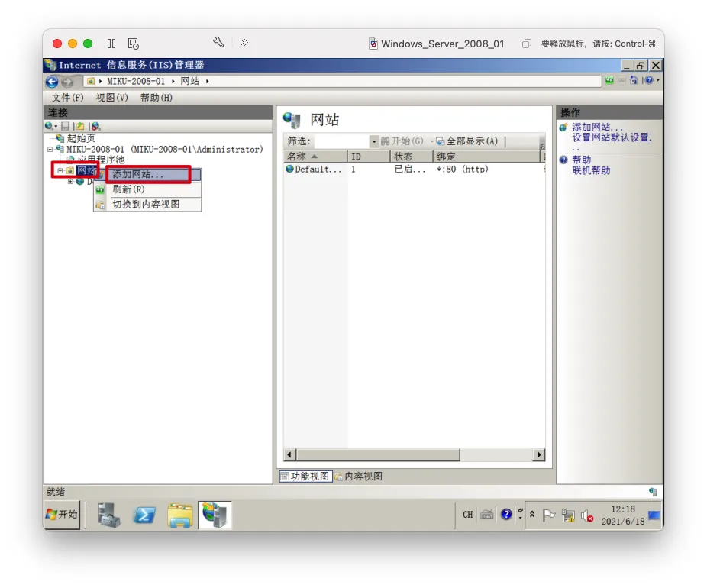This screenshot has height=588, width=707.
Task: Click the horizontal scrollbar left arrow
Action: pos(289,454)
